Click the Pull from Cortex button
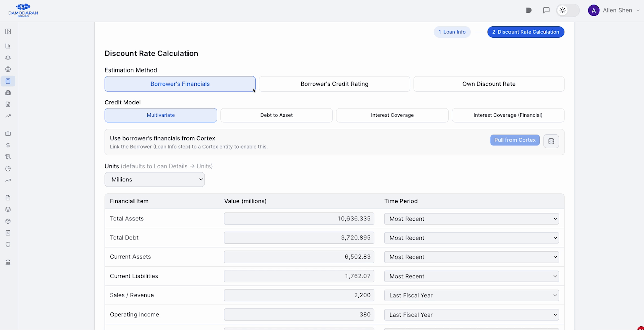Screen dimensions: 644x330 [x=515, y=140]
